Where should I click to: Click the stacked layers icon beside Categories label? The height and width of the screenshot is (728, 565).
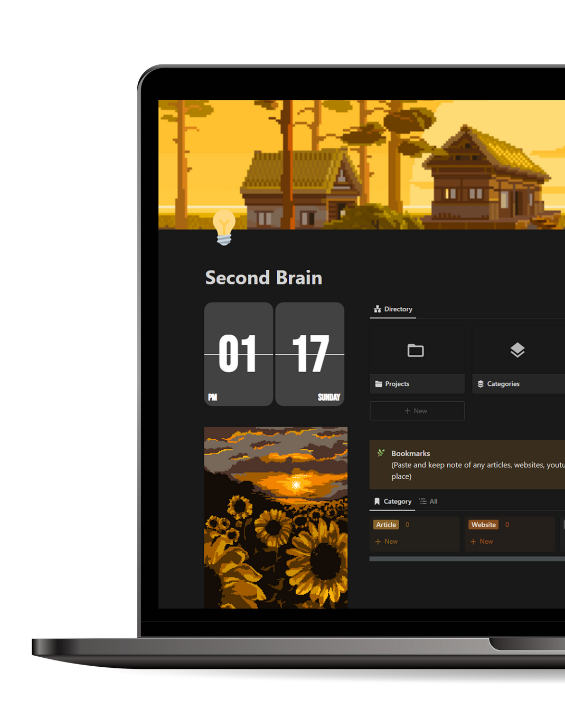tap(481, 384)
